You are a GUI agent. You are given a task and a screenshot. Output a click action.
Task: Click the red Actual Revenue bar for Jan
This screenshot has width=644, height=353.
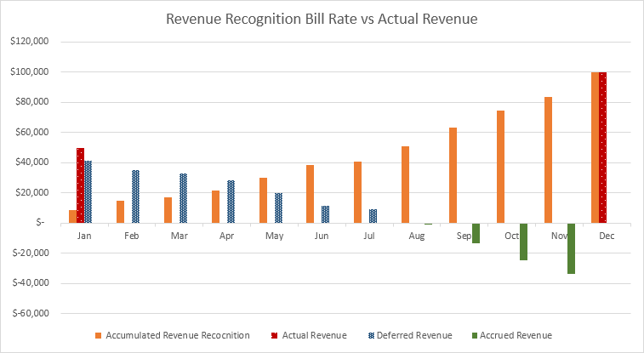(80, 185)
